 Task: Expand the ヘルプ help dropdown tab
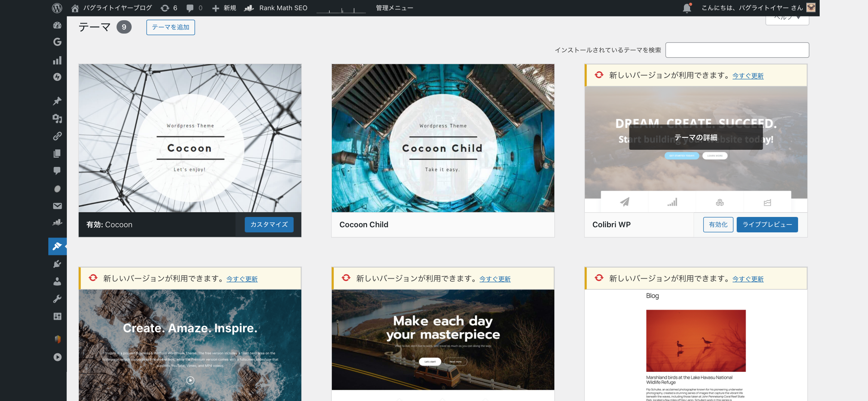tap(787, 19)
